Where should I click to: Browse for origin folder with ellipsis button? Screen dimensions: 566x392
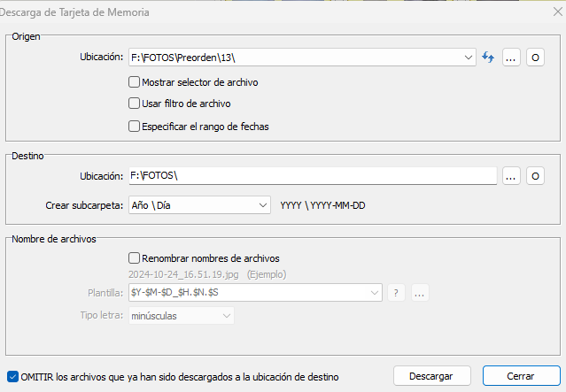511,58
